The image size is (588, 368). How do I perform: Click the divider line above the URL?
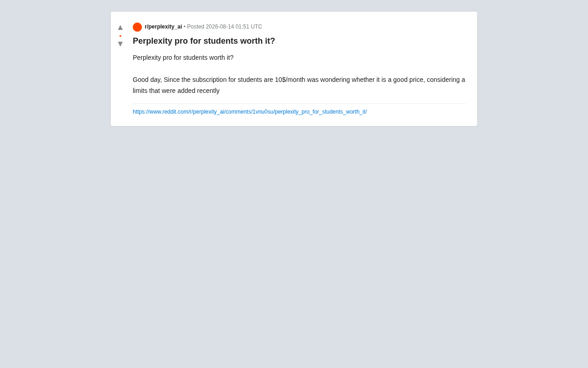(300, 104)
